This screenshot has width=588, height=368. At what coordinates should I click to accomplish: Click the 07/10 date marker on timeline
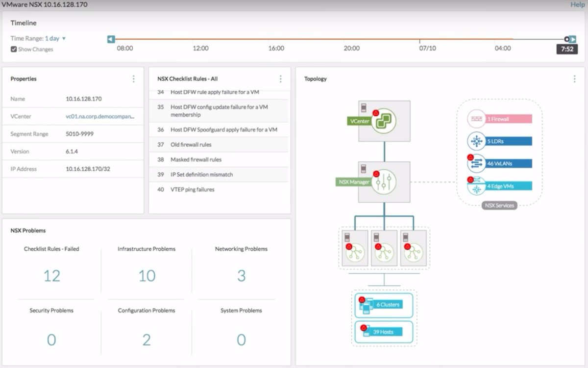coord(427,48)
